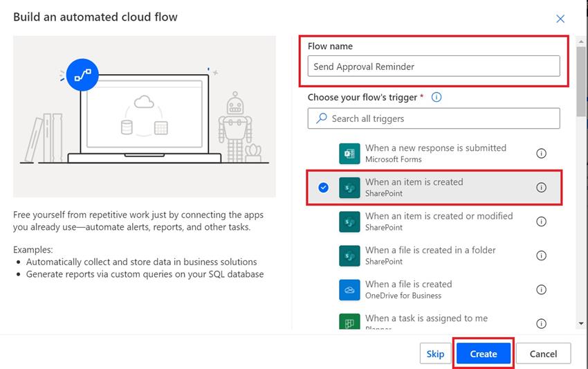Select trigger 'When an item is created or modified'
588x369 pixels.
click(x=434, y=222)
